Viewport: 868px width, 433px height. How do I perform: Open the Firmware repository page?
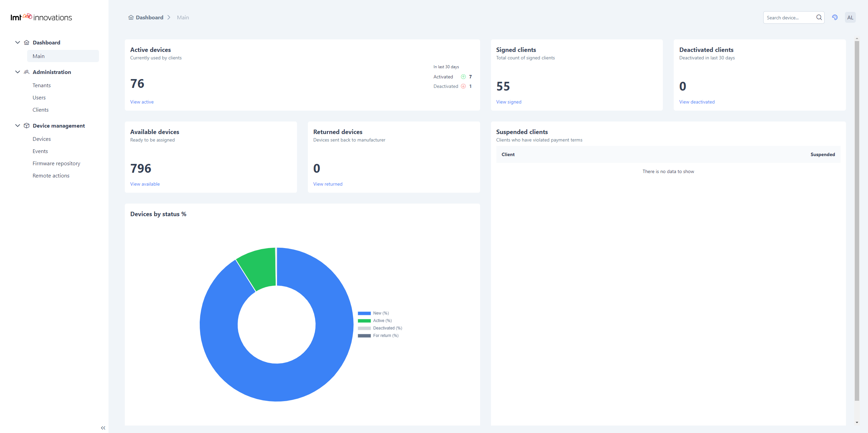point(56,163)
